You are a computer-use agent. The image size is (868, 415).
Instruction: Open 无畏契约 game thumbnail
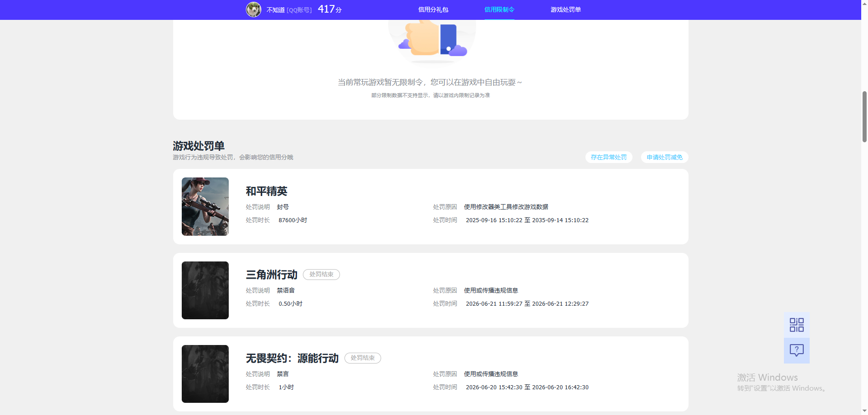(205, 374)
